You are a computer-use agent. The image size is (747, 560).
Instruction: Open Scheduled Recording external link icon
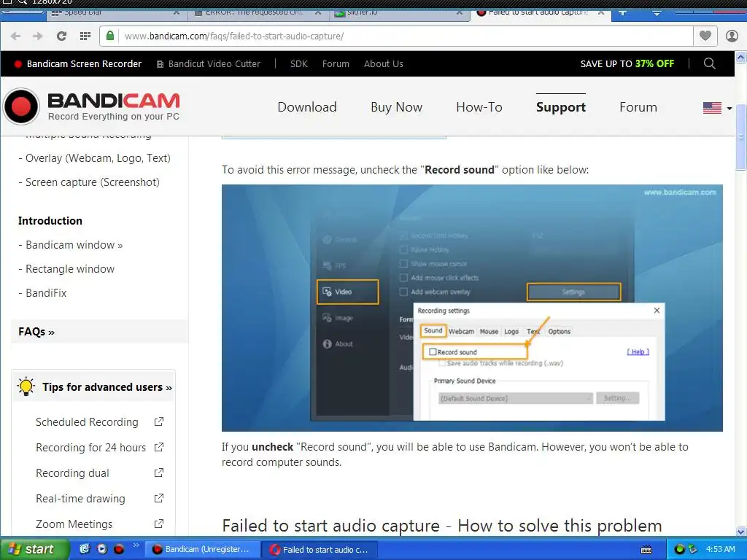pyautogui.click(x=159, y=422)
